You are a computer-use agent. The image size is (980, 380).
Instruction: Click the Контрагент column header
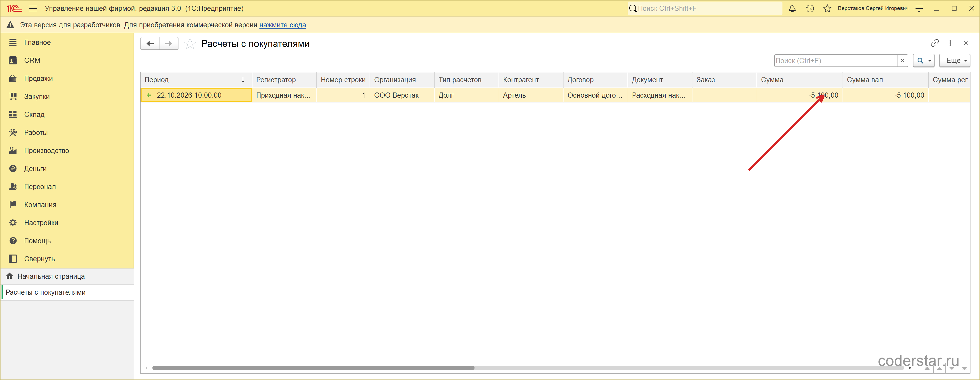point(531,80)
